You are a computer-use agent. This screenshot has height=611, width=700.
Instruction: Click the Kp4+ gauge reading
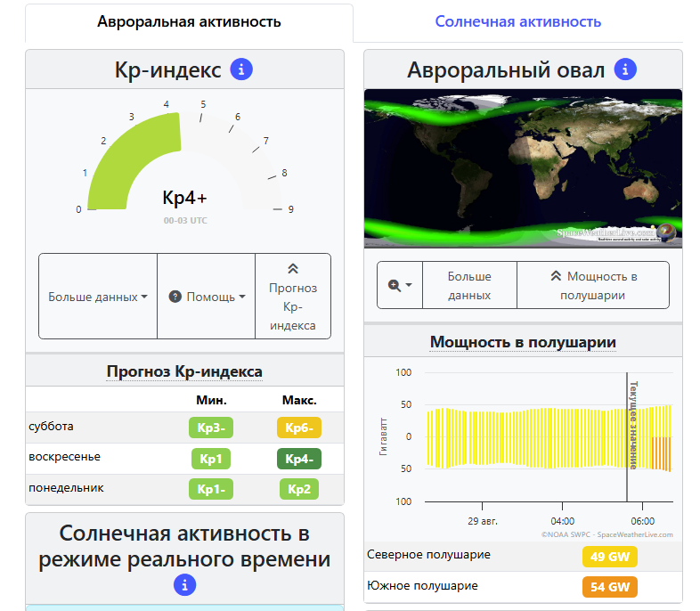(x=184, y=197)
